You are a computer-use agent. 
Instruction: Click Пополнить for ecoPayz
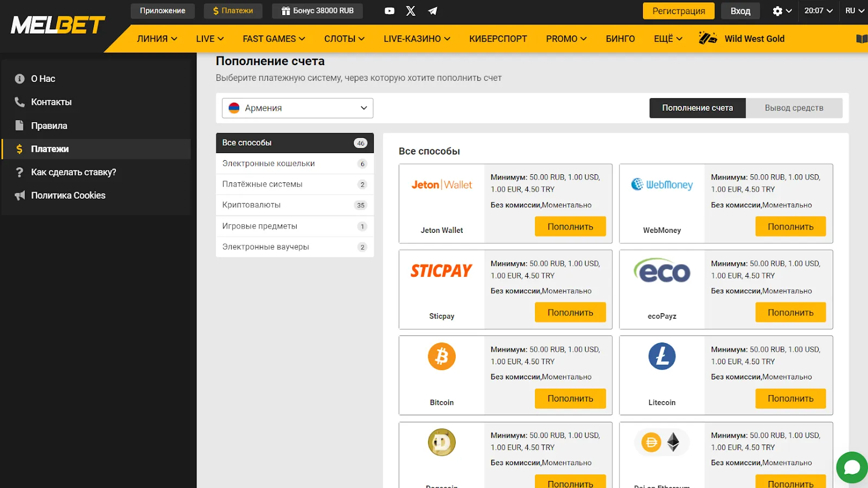click(x=790, y=312)
